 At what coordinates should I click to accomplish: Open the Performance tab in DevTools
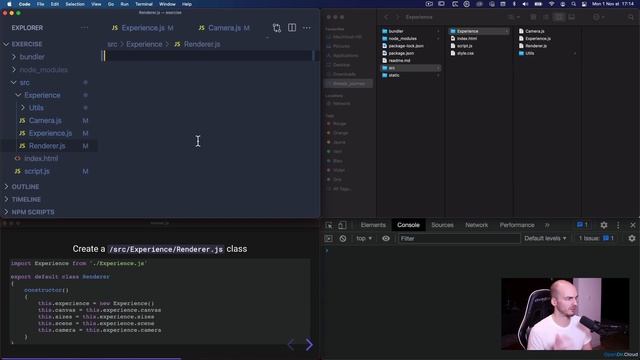[517, 225]
